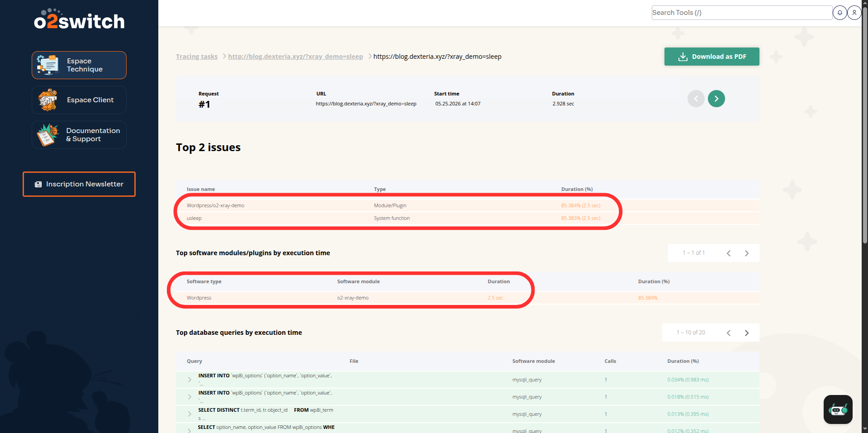Go to the next request with the green arrow
The height and width of the screenshot is (433, 868).
coord(716,99)
